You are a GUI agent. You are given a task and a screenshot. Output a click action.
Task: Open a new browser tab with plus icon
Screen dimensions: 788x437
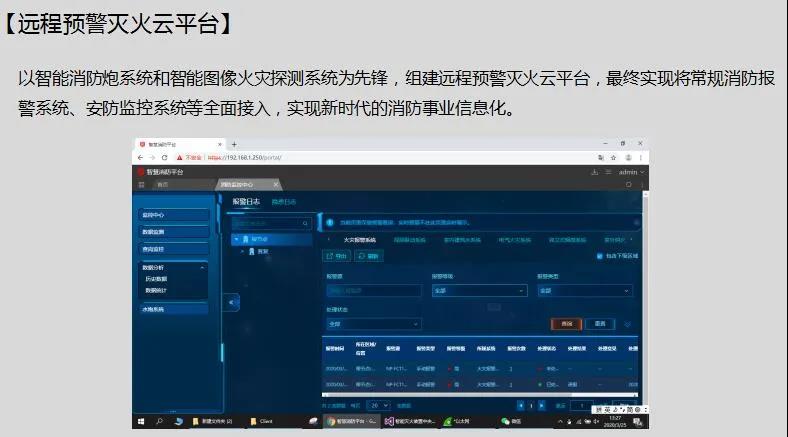[234, 144]
